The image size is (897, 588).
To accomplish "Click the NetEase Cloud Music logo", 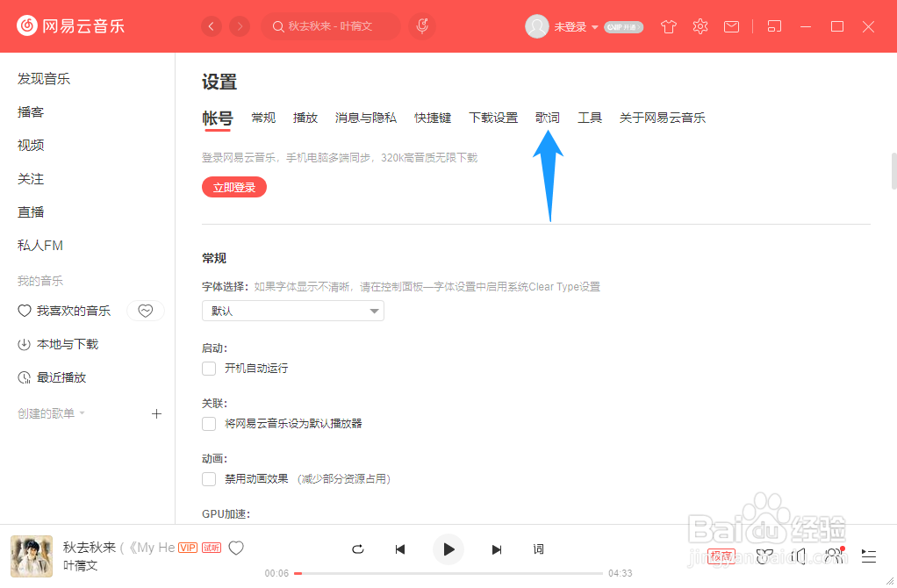I will pyautogui.click(x=70, y=25).
